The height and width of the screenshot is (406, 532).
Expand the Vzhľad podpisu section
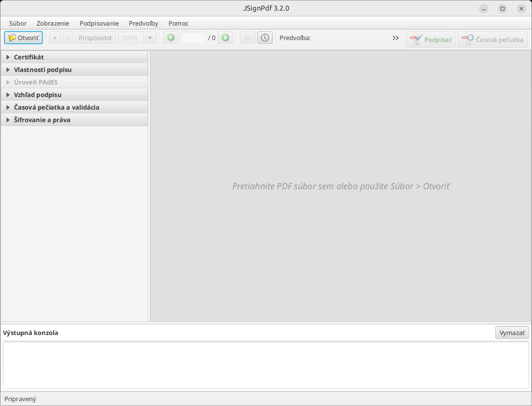point(74,95)
